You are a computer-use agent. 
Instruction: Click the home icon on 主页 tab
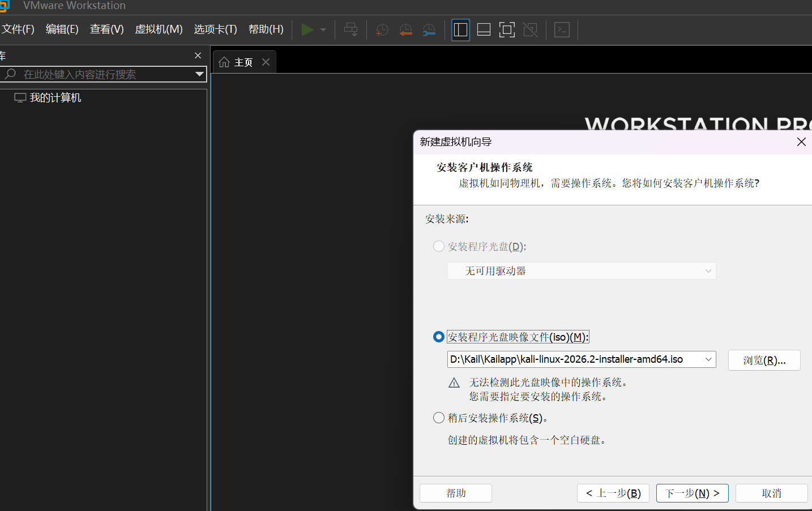click(x=224, y=62)
